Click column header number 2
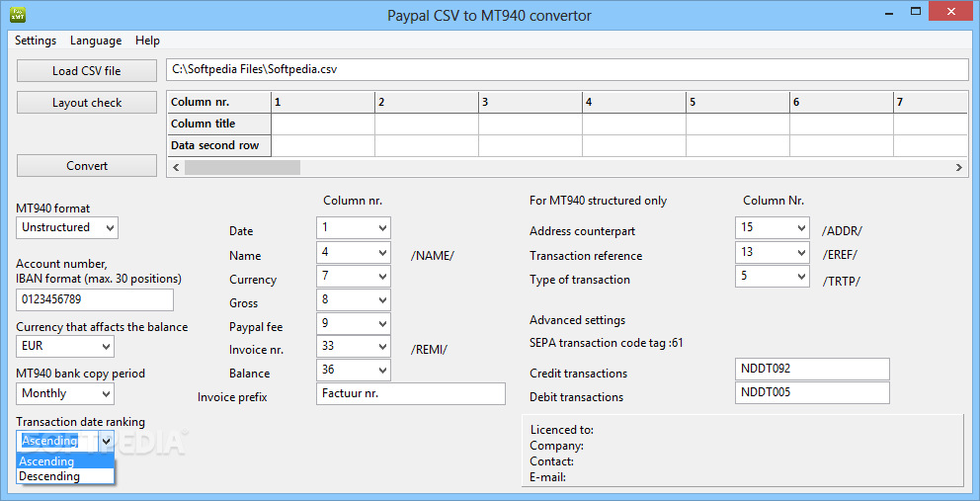The height and width of the screenshot is (501, 980). [427, 102]
